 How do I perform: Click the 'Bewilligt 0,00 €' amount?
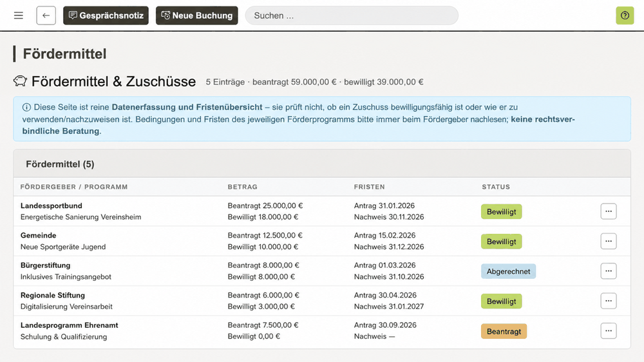[x=254, y=336]
